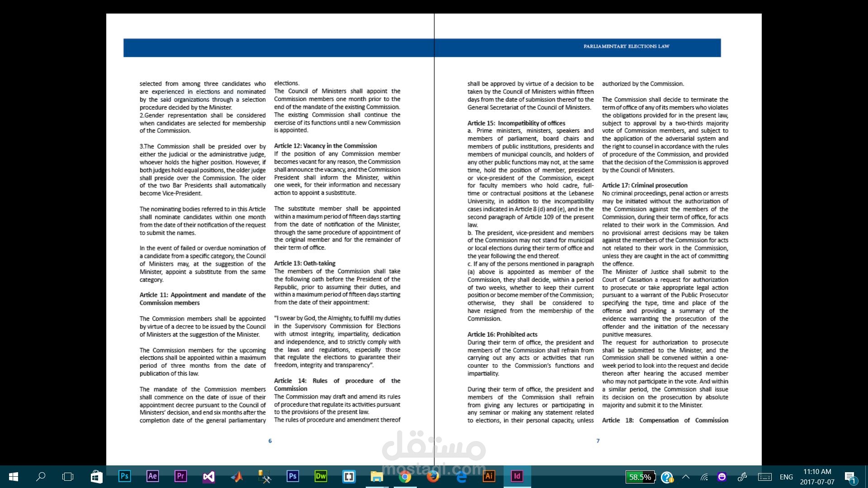The height and width of the screenshot is (488, 868).
Task: Open the ENG input language selector
Action: tap(786, 477)
